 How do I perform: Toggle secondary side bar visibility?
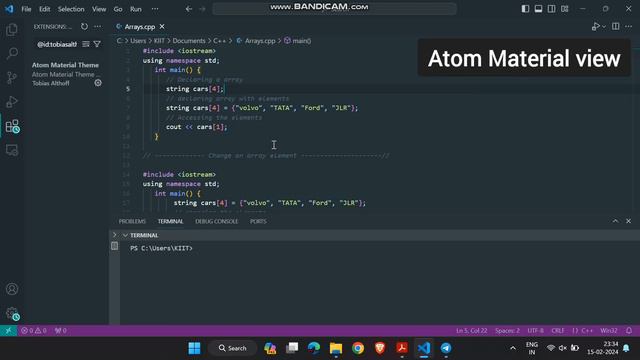pyautogui.click(x=551, y=9)
